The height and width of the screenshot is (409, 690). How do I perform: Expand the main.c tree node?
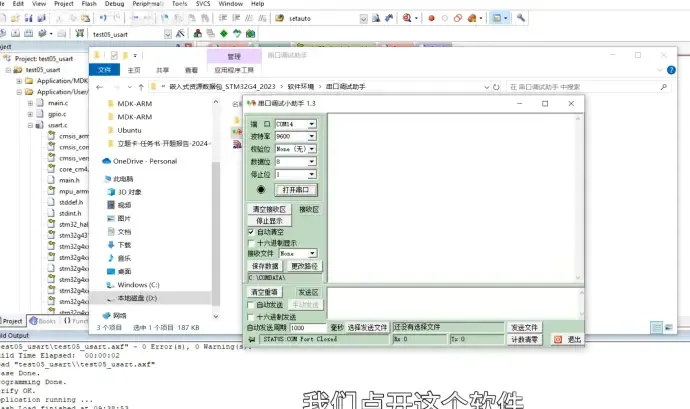(32, 103)
